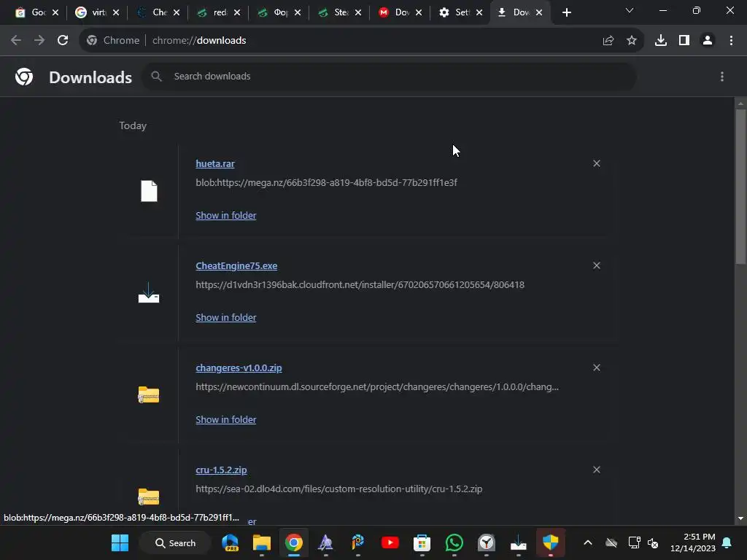The width and height of the screenshot is (747, 560).
Task: Open Chrome's three-dot main menu
Action: 731,41
